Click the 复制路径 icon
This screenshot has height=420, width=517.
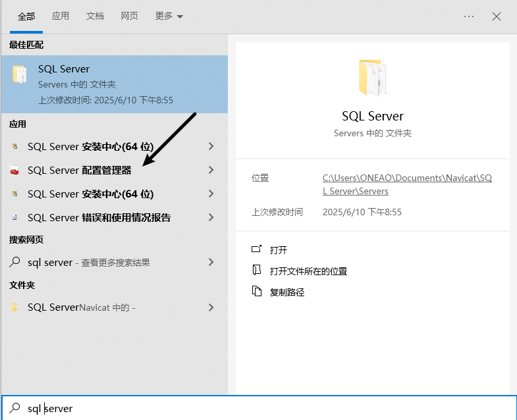[x=257, y=292]
